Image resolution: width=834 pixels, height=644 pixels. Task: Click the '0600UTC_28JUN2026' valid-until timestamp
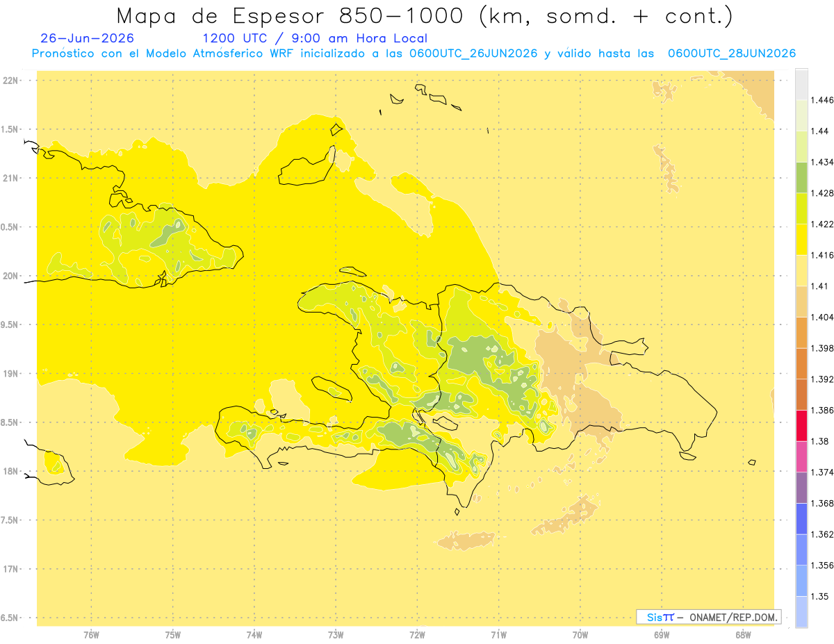click(732, 53)
